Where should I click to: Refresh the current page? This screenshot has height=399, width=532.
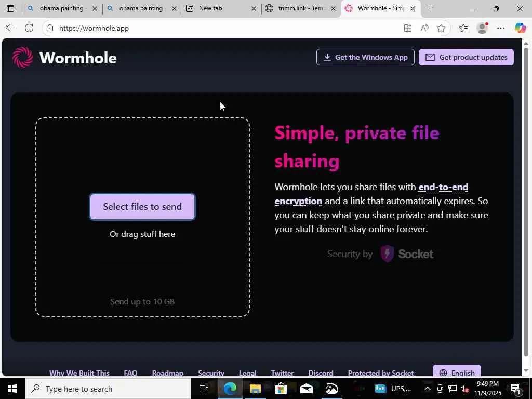[x=29, y=28]
